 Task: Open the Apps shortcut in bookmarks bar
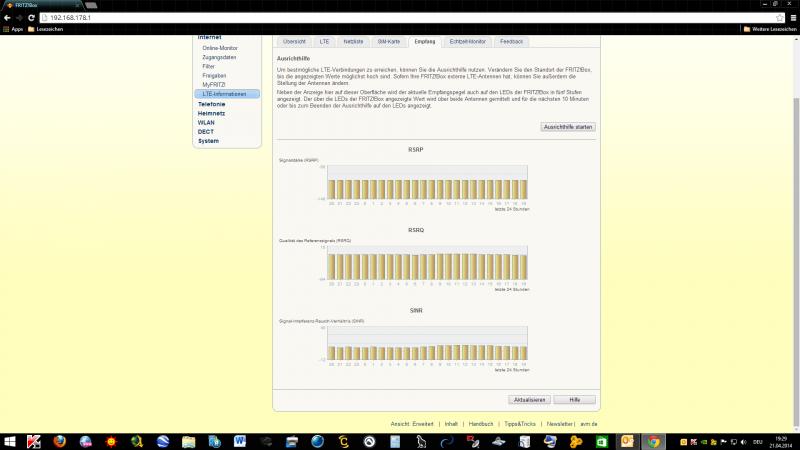click(x=13, y=29)
